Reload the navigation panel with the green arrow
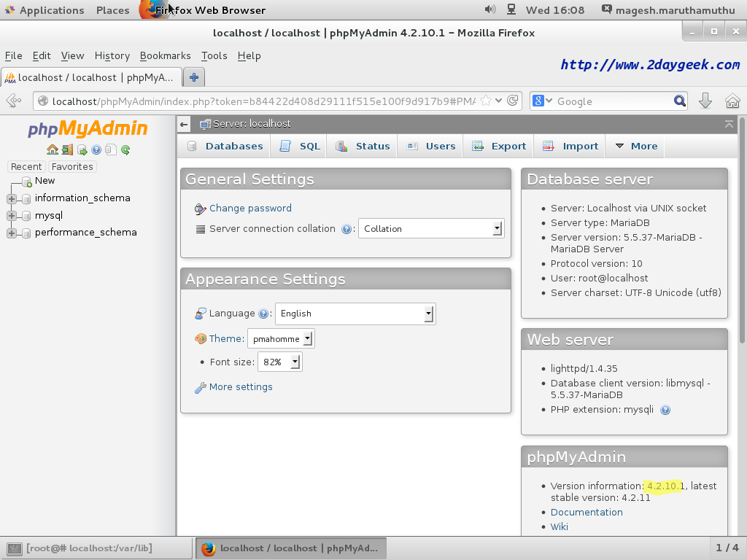747x560 pixels. 125,150
